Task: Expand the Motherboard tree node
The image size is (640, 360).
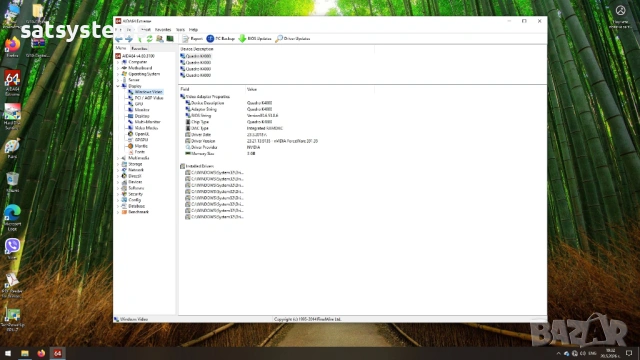Action: pos(118,68)
